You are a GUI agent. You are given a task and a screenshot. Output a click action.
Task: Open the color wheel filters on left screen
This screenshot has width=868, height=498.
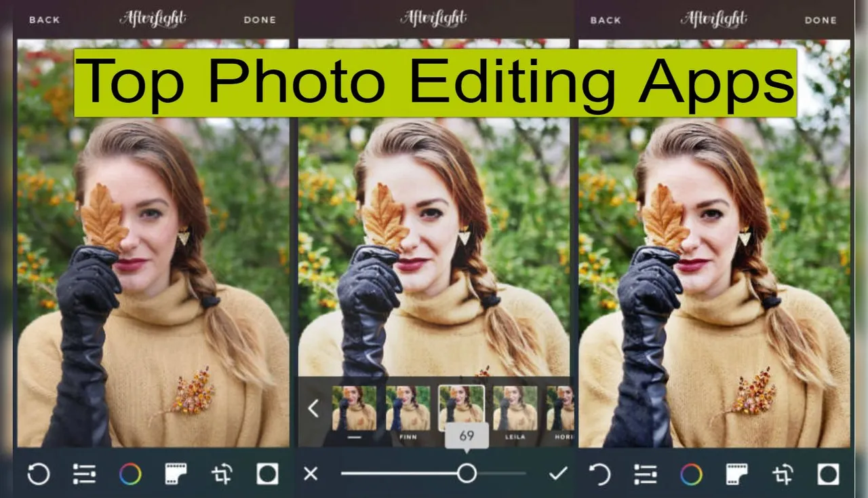130,474
